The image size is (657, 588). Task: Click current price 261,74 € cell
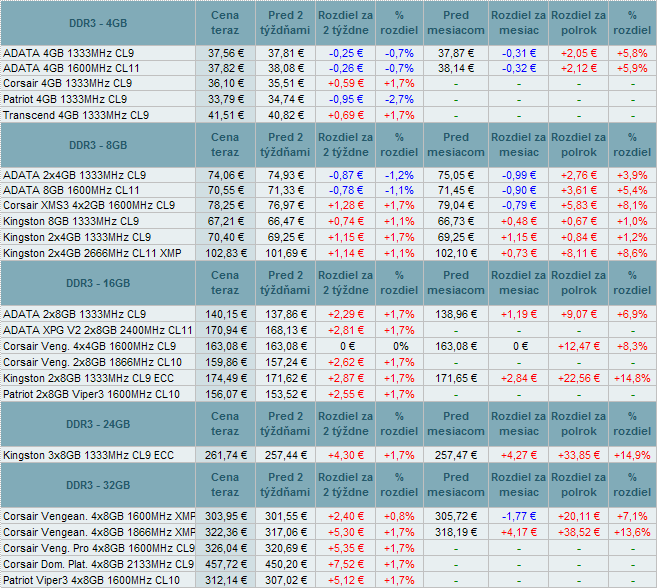(226, 455)
